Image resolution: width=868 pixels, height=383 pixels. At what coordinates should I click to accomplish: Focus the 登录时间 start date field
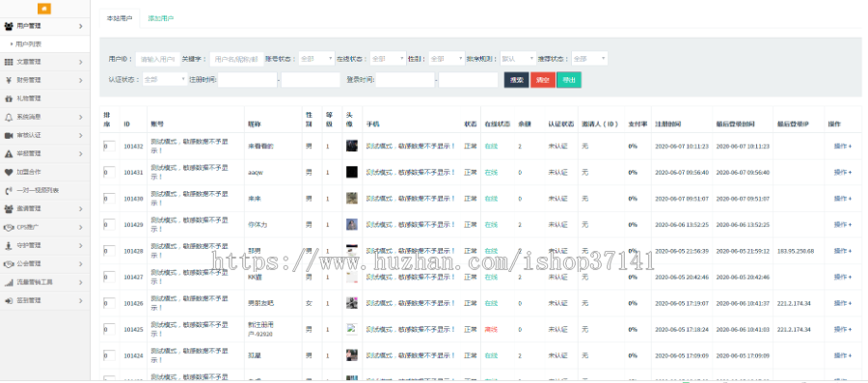pos(405,80)
